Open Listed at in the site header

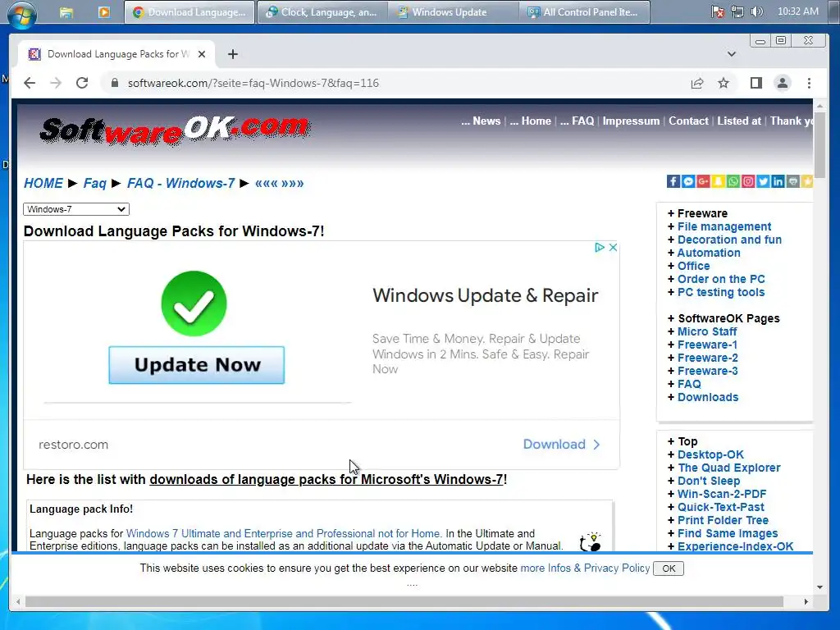tap(739, 121)
